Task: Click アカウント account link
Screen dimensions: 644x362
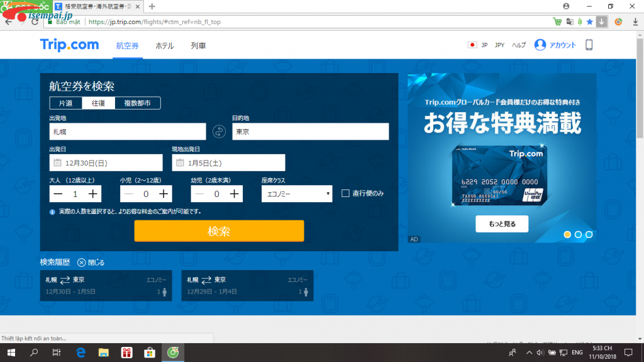Action: pyautogui.click(x=562, y=45)
